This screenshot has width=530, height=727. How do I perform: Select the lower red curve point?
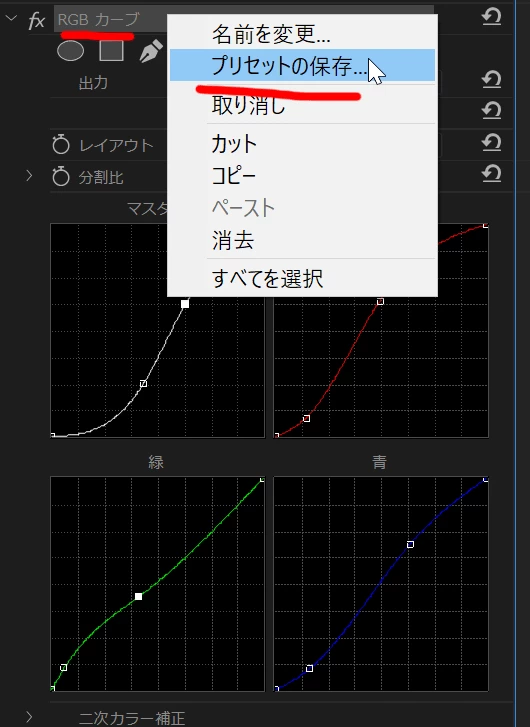306,418
